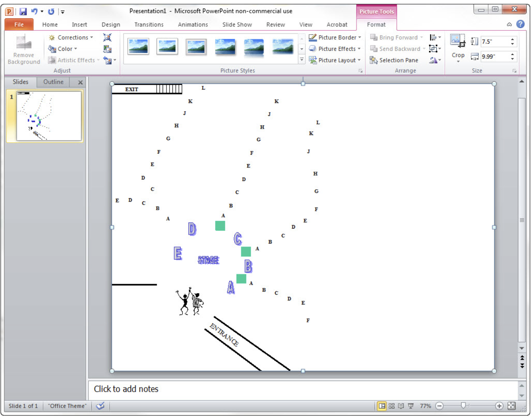Click the Reset Picture icon

[x=108, y=60]
